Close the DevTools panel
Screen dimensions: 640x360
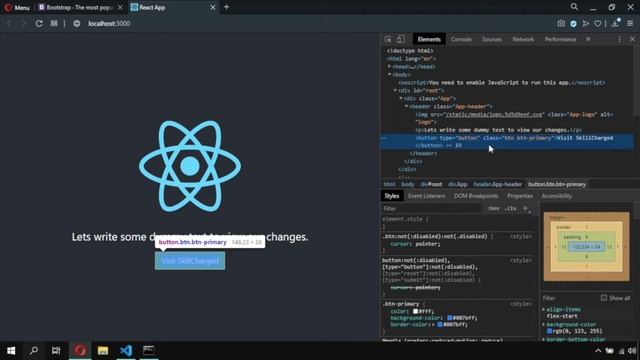[632, 39]
